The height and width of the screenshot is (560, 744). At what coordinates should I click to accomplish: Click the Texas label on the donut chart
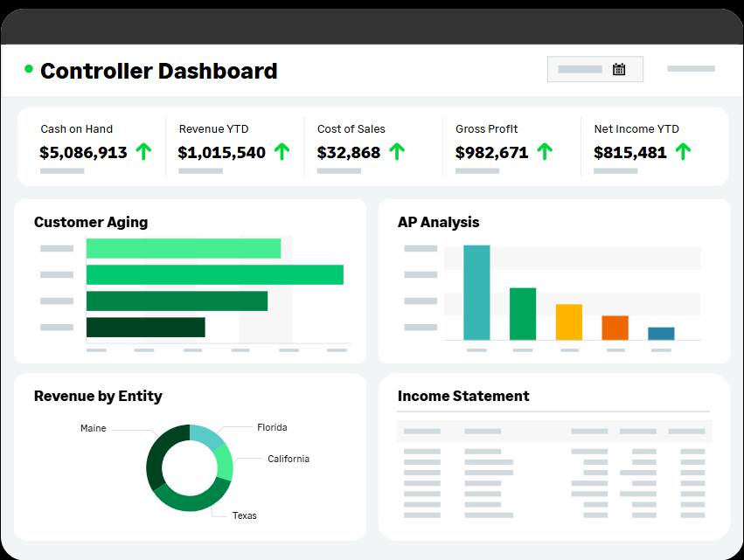pos(243,515)
